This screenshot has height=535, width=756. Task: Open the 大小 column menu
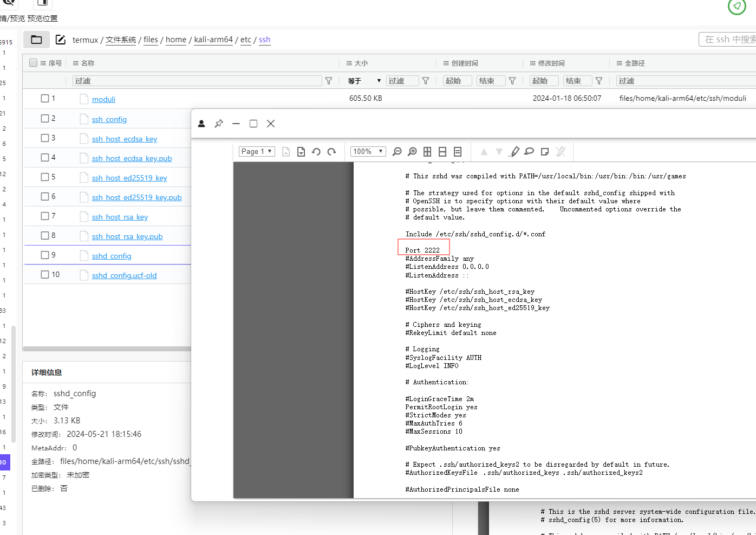(349, 63)
